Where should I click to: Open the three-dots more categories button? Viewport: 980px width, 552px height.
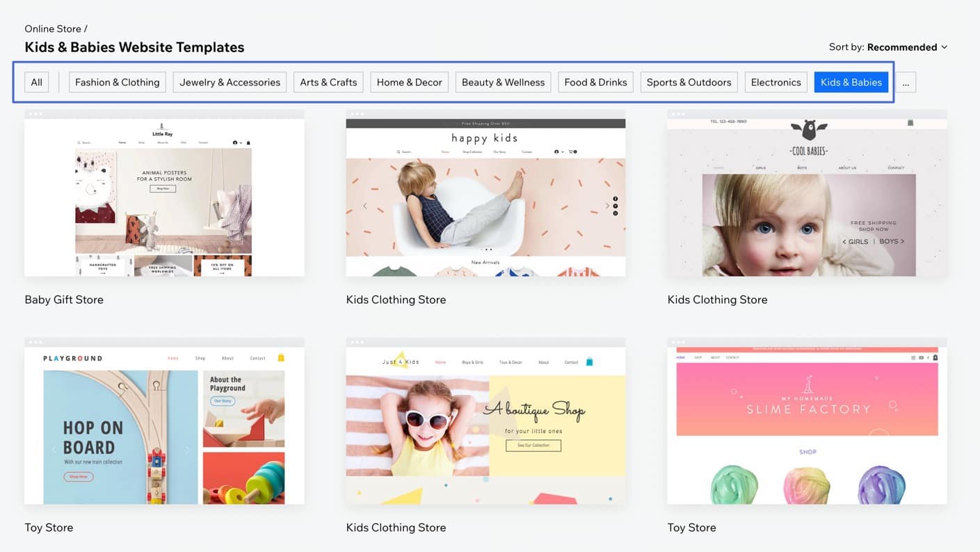click(905, 83)
